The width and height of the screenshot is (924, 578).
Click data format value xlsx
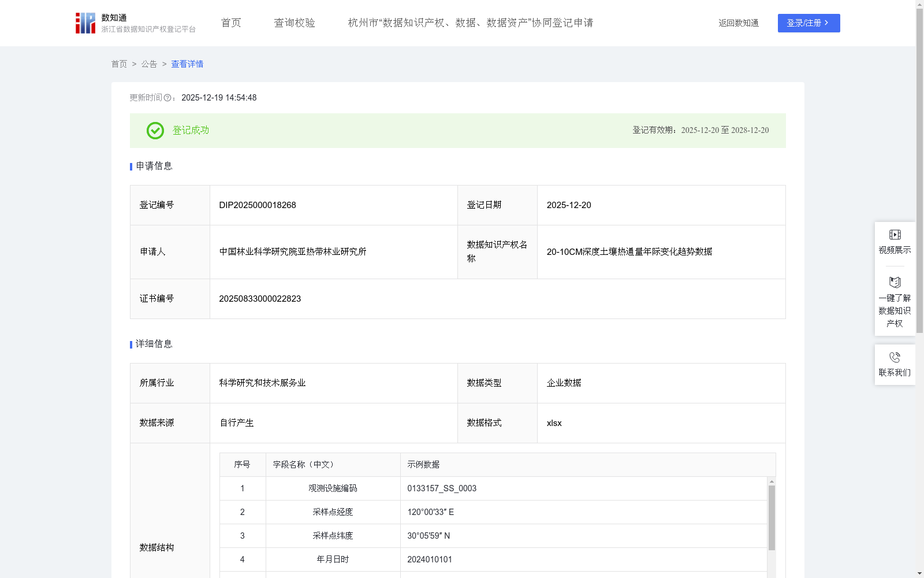554,423
